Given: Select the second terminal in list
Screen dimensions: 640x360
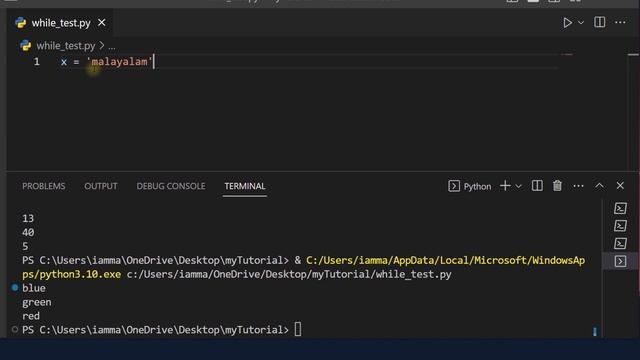Looking at the screenshot, I should tap(620, 226).
